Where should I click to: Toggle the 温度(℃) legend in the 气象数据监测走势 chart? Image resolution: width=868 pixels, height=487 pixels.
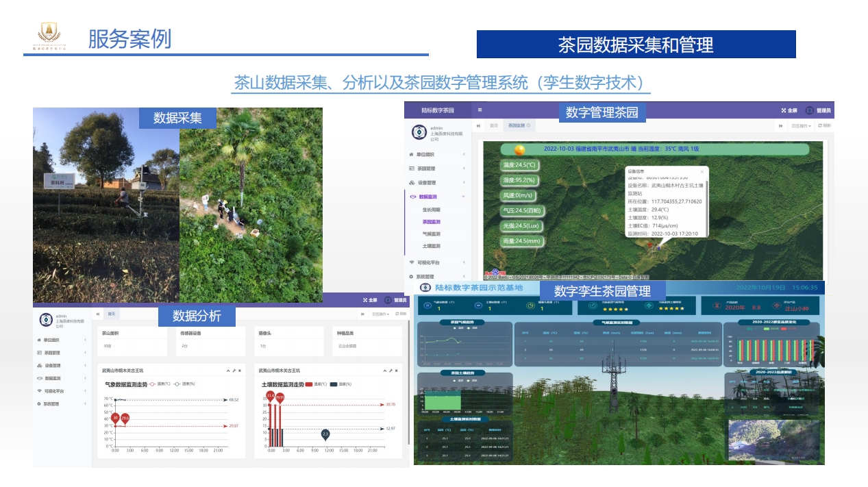161,384
